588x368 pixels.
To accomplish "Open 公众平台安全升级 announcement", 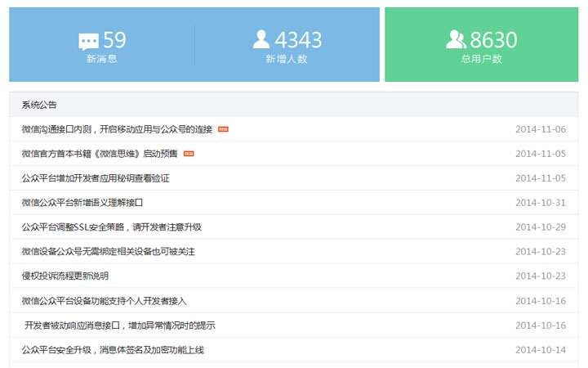I will (113, 350).
